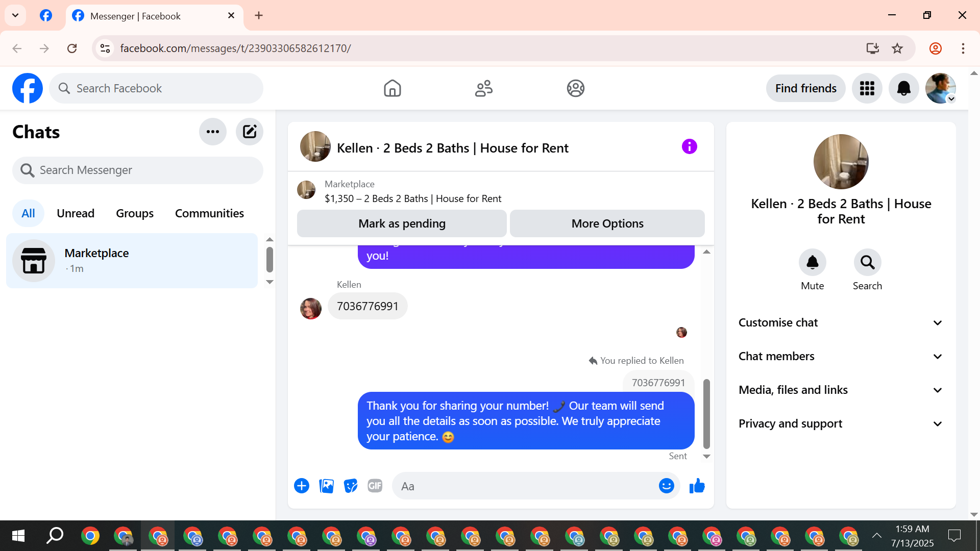The image size is (980, 551).
Task: Open the Facebook menu grid
Action: pyautogui.click(x=867, y=88)
